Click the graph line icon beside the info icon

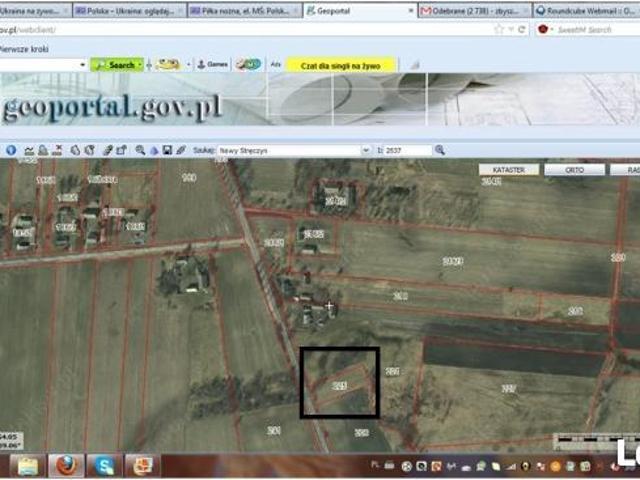pyautogui.click(x=29, y=151)
